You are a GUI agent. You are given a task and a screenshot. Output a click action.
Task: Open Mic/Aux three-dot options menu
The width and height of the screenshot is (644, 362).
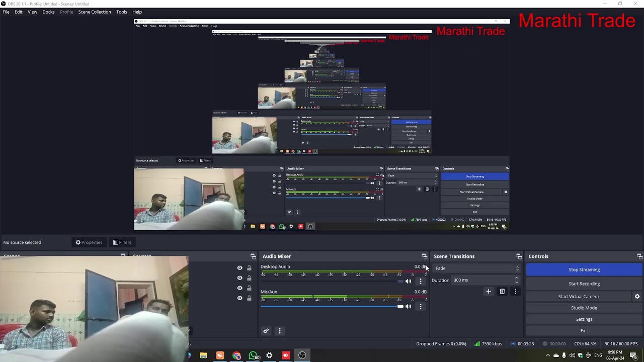(x=421, y=306)
